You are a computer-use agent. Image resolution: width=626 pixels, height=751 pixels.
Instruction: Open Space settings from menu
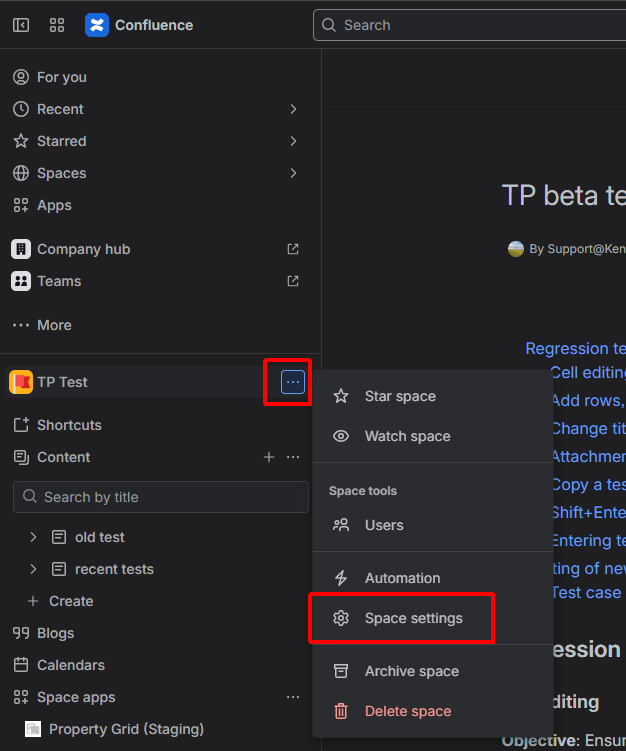[413, 618]
